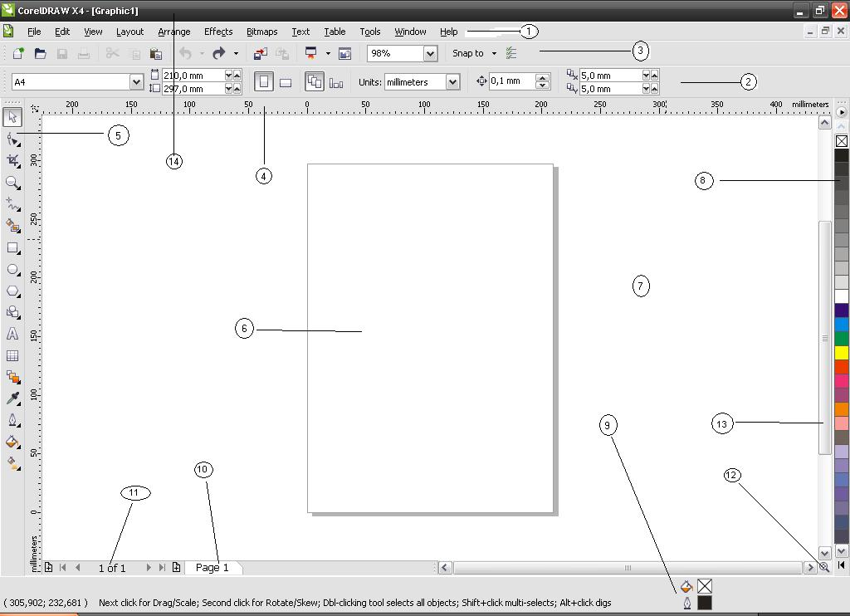Toggle Portrait page orientation
This screenshot has height=616, width=850.
pos(263,82)
